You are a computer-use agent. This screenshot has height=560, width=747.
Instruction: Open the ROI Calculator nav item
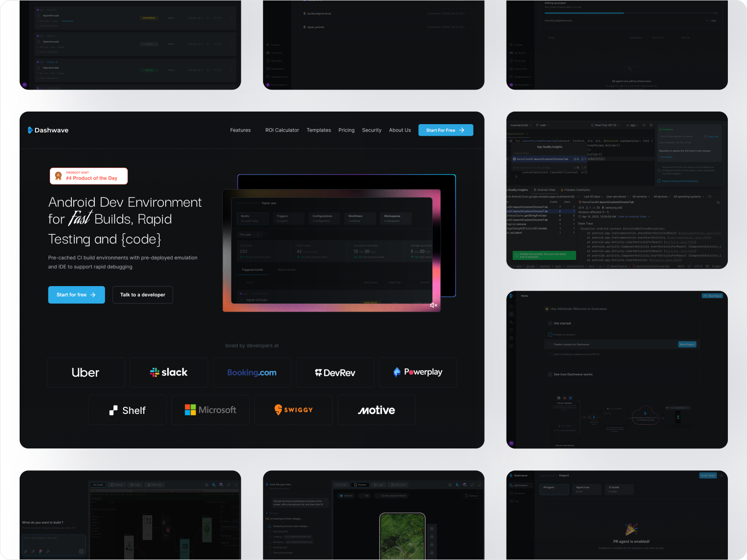282,130
